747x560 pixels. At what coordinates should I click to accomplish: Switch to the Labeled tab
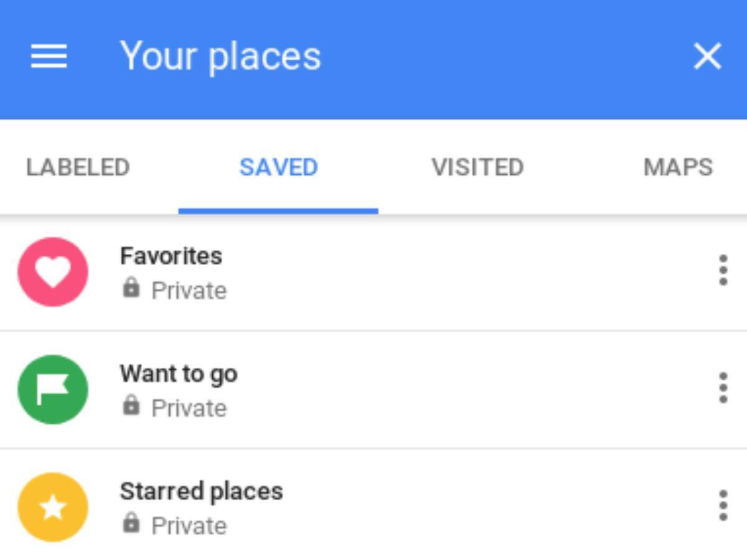click(x=78, y=167)
